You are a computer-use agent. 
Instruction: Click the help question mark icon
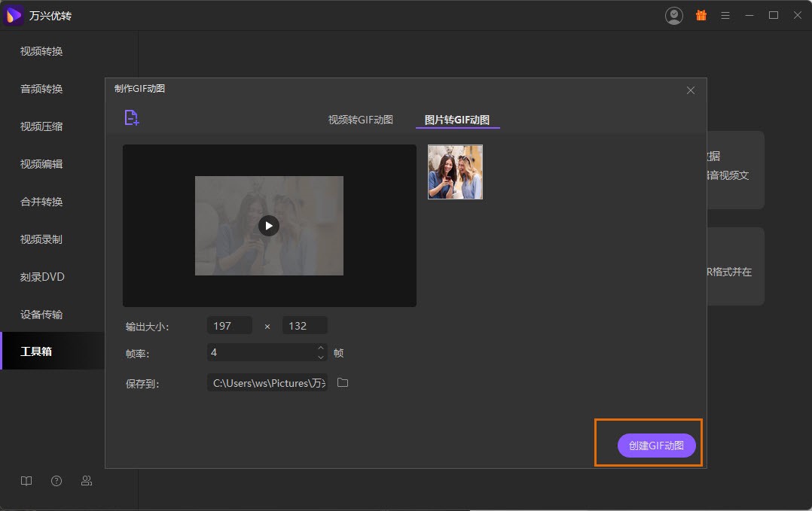56,481
